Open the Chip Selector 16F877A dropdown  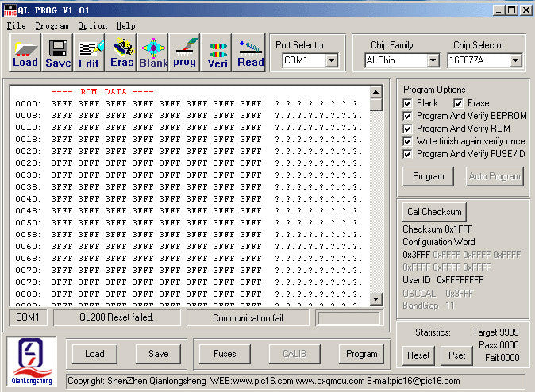pyautogui.click(x=515, y=60)
